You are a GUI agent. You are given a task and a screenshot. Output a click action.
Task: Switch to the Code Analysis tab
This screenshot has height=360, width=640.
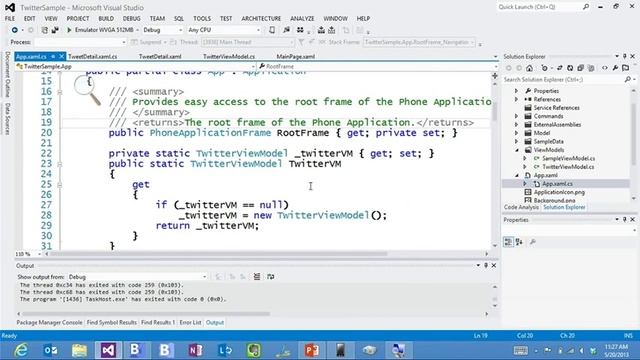coord(521,207)
